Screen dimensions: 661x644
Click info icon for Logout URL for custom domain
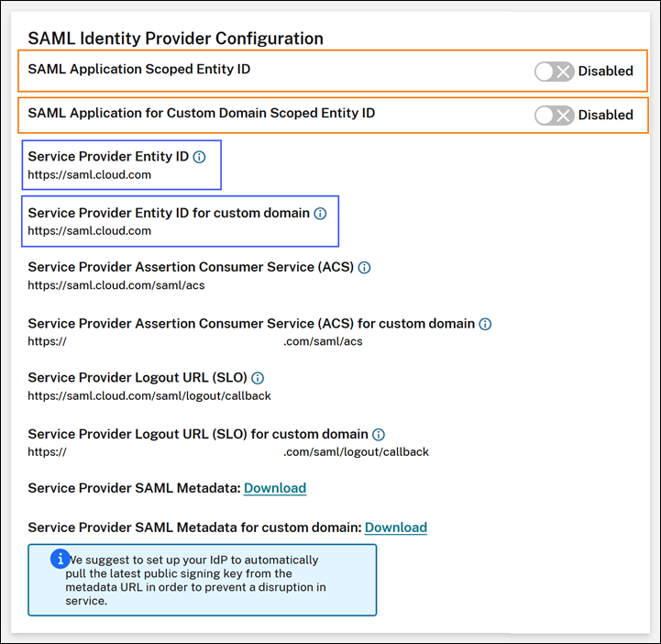[379, 434]
